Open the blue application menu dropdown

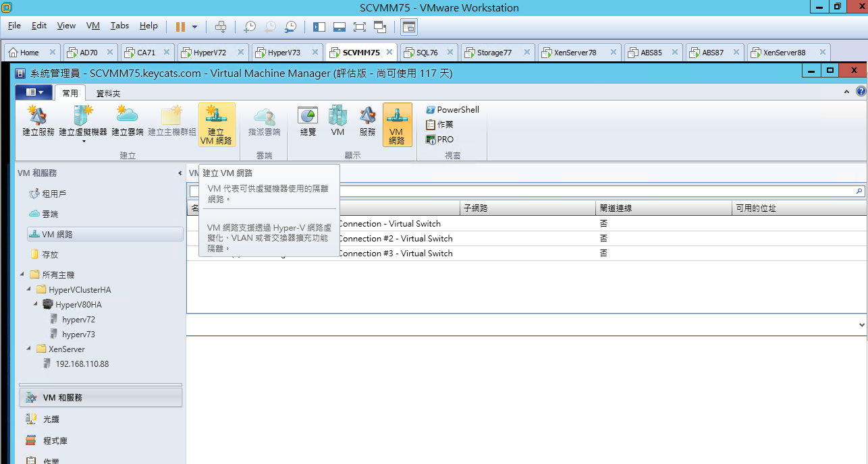click(34, 92)
